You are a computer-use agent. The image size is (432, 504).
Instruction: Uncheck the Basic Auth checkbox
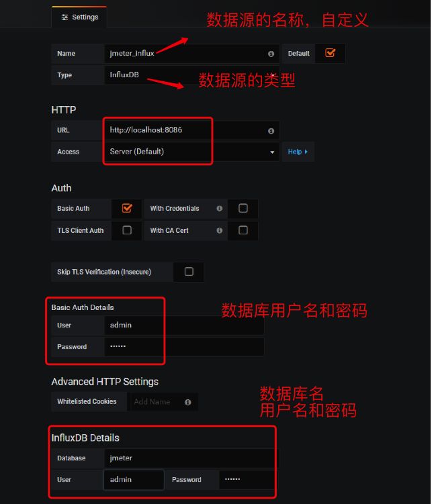127,208
